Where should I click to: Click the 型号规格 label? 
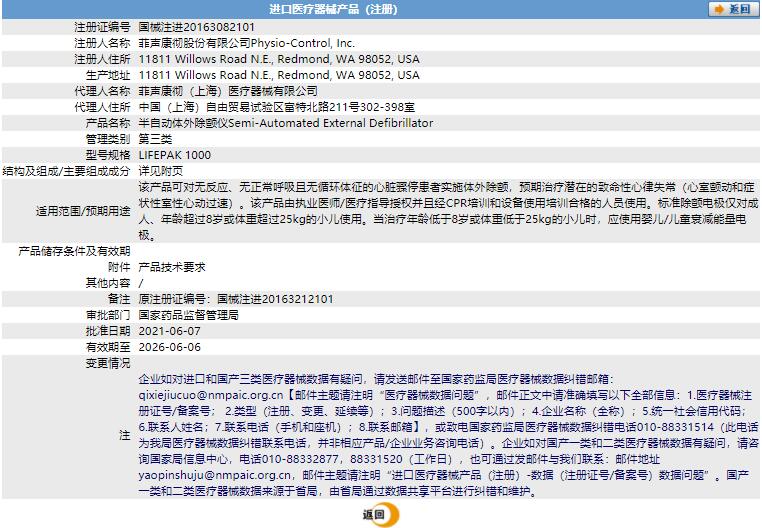coord(108,156)
